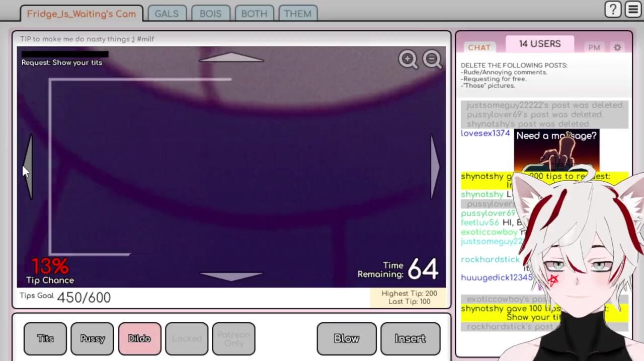Select the BOTH tab
644x361 pixels.
pos(254,14)
